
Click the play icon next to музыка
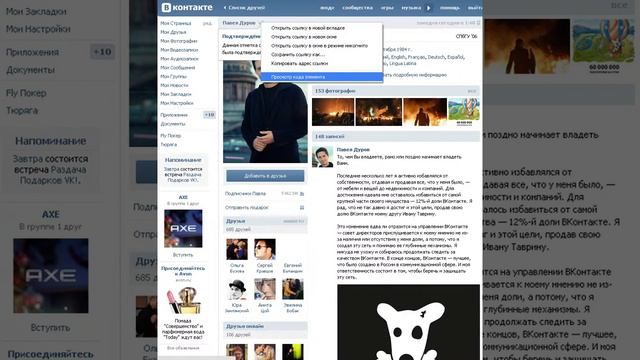pyautogui.click(x=429, y=8)
